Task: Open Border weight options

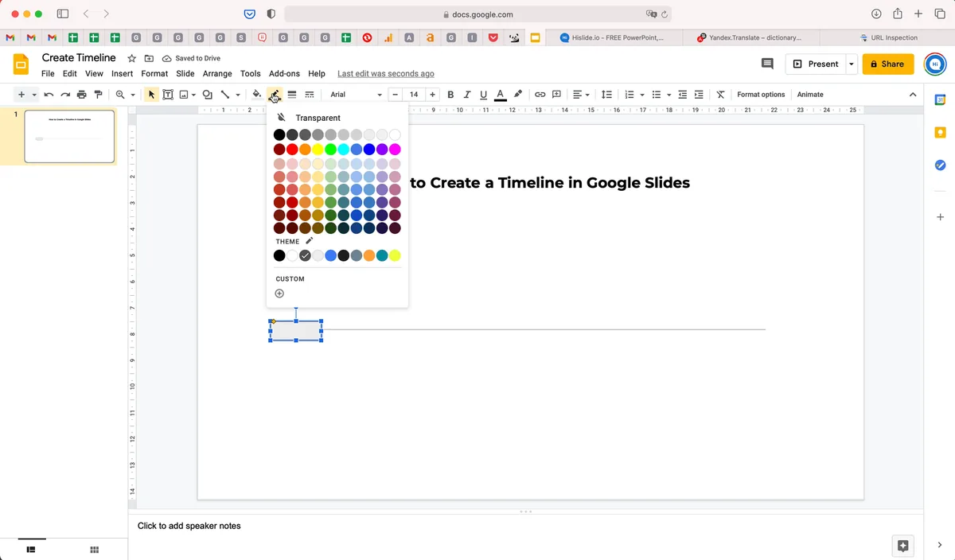Action: 292,95
